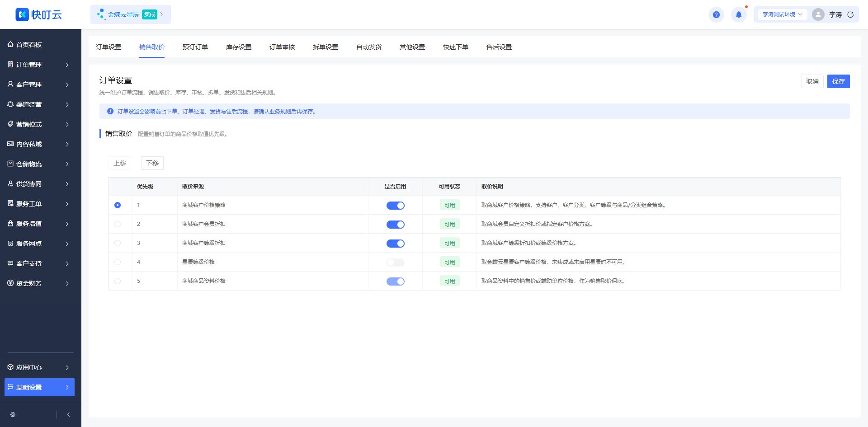Select the radio button for 星辰等级价格
This screenshot has width=868, height=427.
118,262
